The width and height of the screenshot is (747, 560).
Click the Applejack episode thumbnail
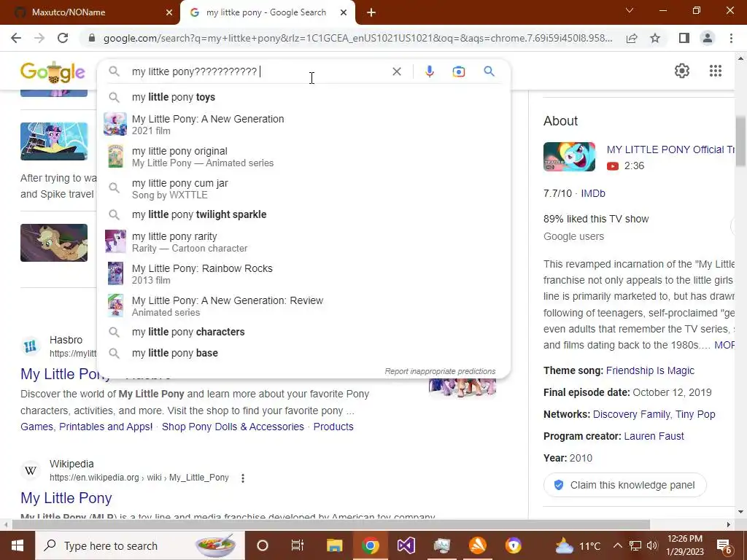54,242
